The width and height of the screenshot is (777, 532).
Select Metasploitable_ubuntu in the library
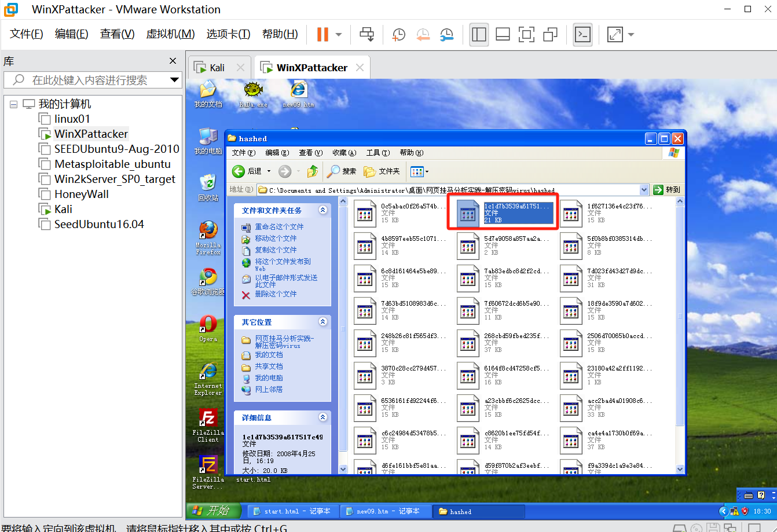(112, 164)
